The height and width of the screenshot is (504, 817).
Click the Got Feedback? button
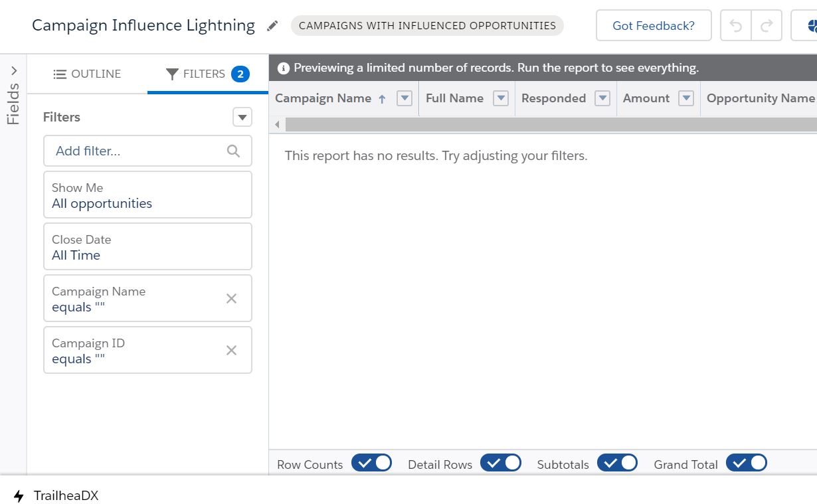point(654,26)
